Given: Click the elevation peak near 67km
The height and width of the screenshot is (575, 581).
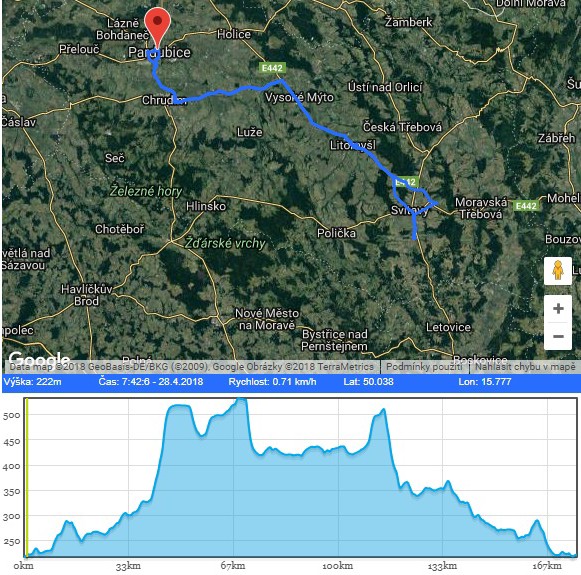Looking at the screenshot, I should [241, 399].
